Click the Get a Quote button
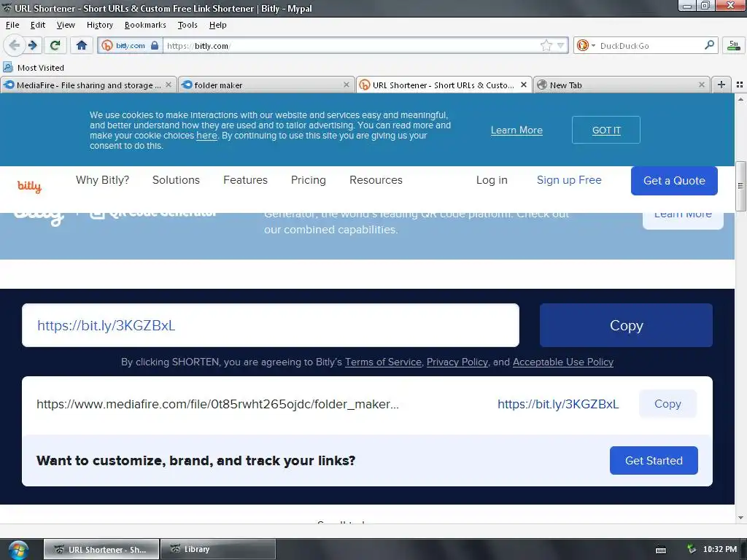Screen dimensions: 747x560 [x=674, y=181]
